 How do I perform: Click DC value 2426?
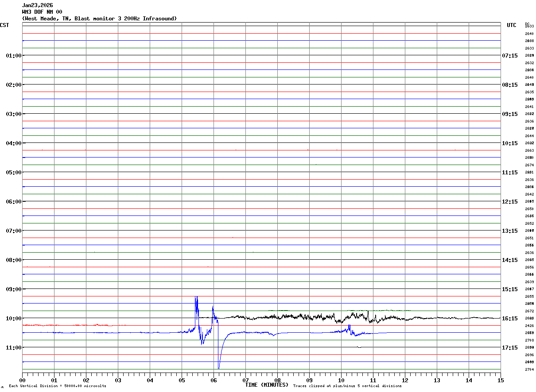pyautogui.click(x=529, y=326)
